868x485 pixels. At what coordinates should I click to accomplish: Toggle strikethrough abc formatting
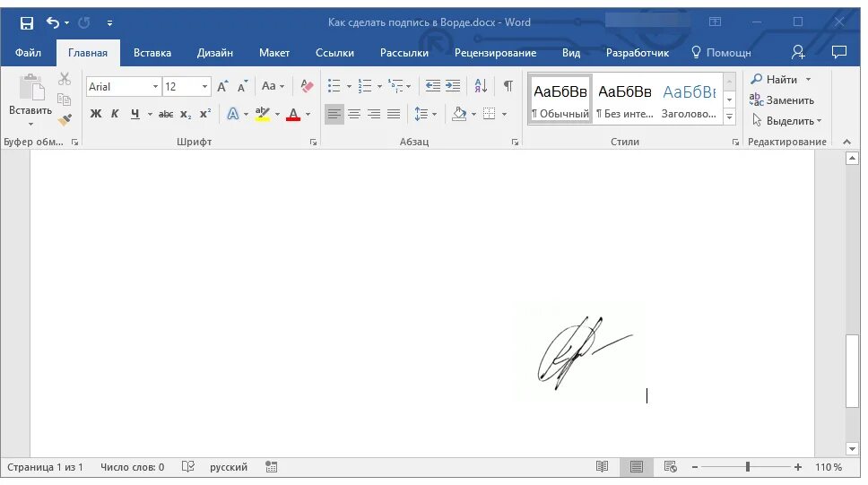(166, 114)
